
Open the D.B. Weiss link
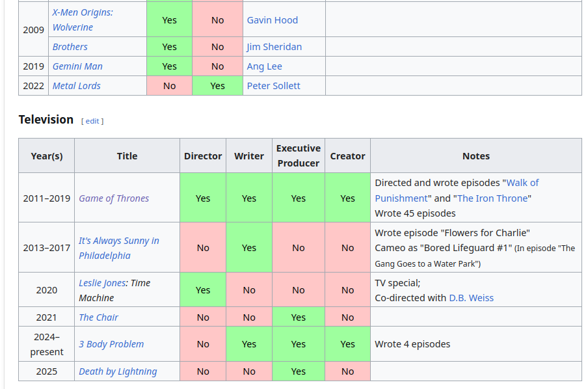click(472, 298)
